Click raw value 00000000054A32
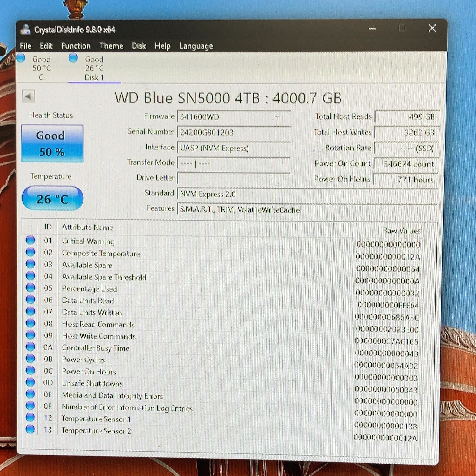Screen dimensions: 476x476 (386, 366)
